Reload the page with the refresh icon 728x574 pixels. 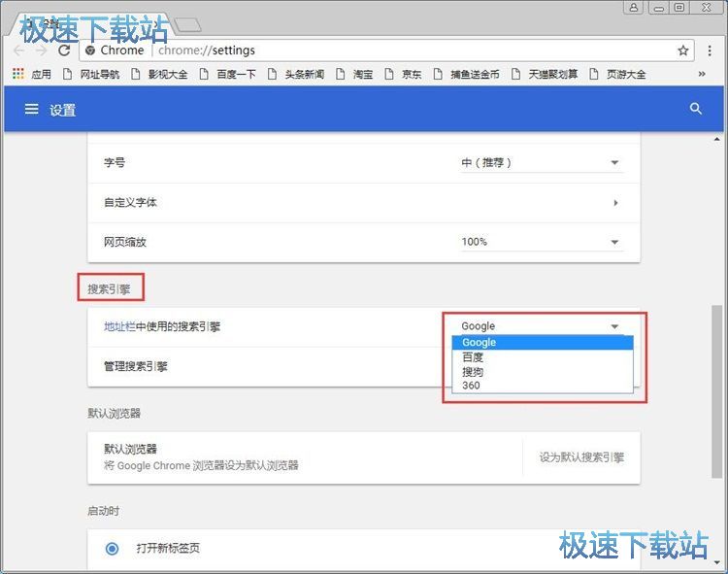tap(64, 51)
